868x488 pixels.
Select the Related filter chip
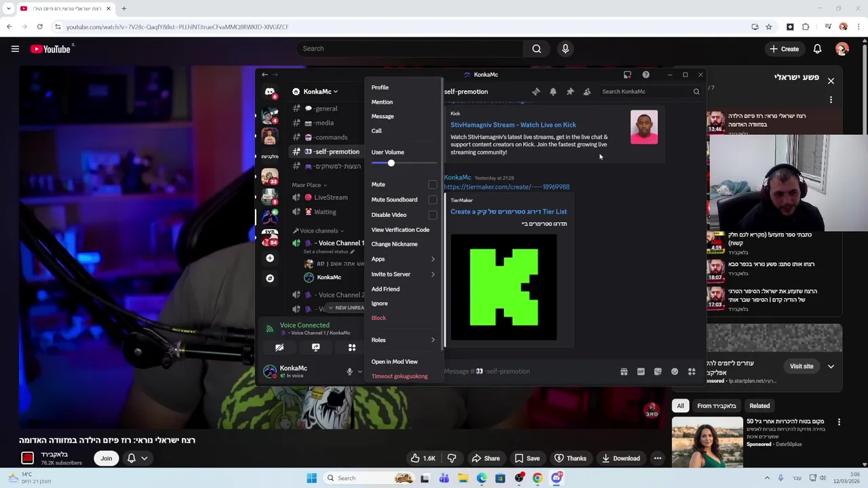pyautogui.click(x=759, y=406)
